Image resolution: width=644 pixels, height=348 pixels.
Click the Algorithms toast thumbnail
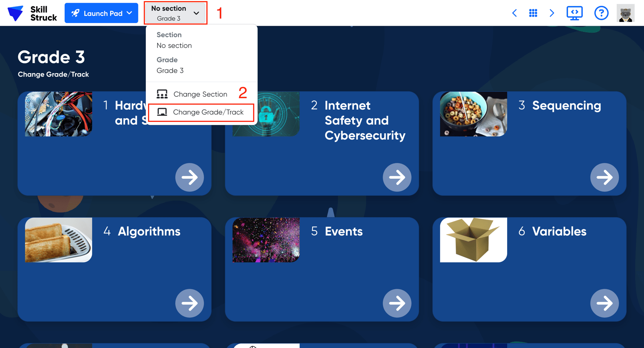[x=58, y=240]
